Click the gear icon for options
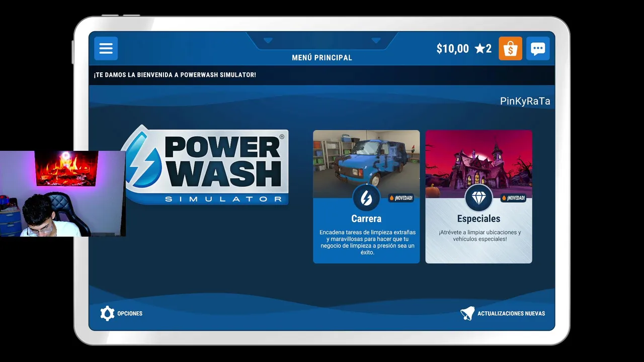644x362 pixels. [107, 313]
